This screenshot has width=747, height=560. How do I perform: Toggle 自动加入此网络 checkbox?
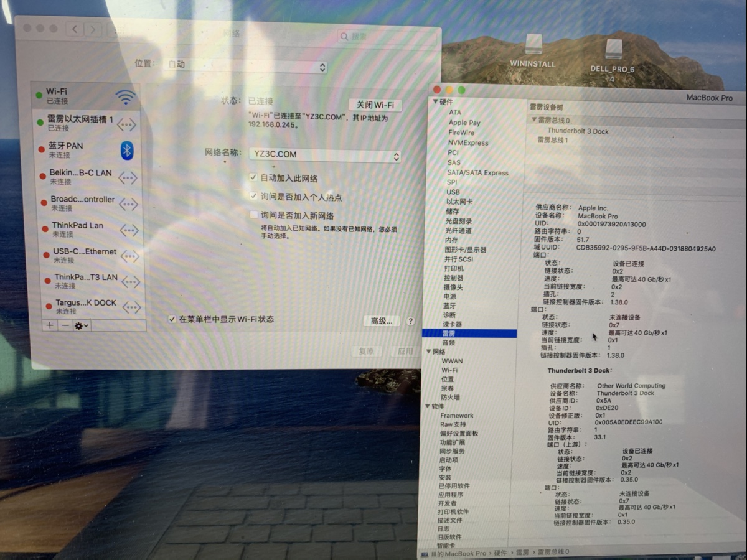(x=253, y=177)
